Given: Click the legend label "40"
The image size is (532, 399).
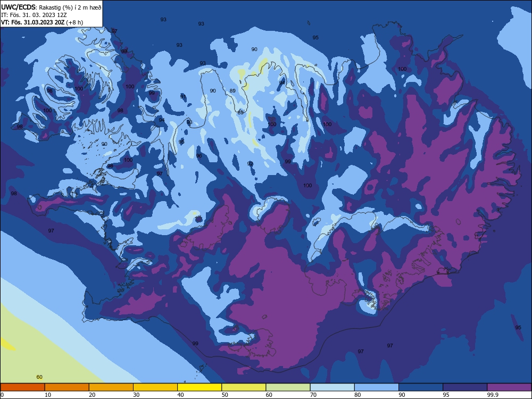Looking at the screenshot, I should click(x=180, y=395).
